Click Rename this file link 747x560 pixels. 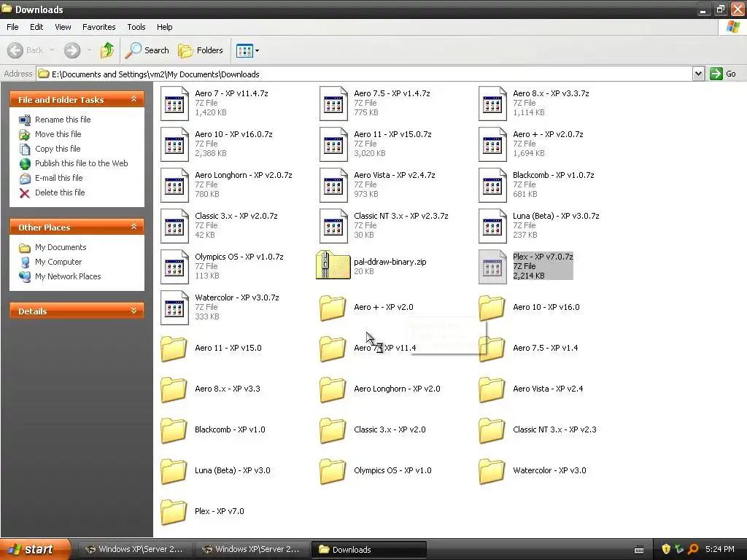click(x=63, y=120)
